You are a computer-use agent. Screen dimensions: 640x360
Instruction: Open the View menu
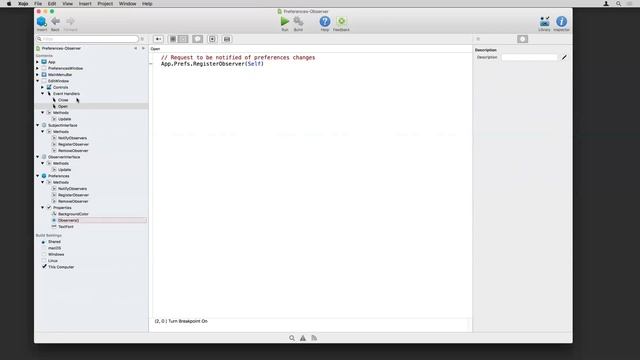point(67,4)
